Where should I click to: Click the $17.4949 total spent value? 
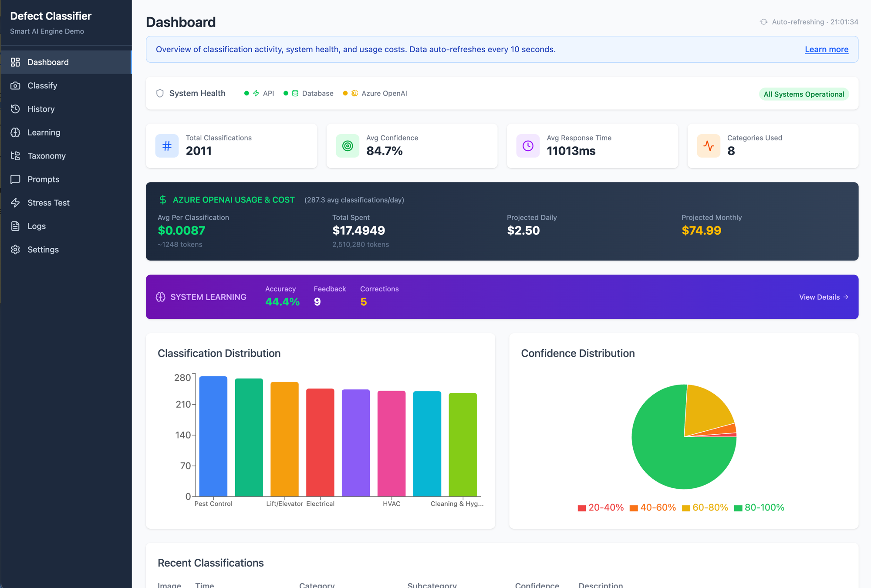pos(358,230)
